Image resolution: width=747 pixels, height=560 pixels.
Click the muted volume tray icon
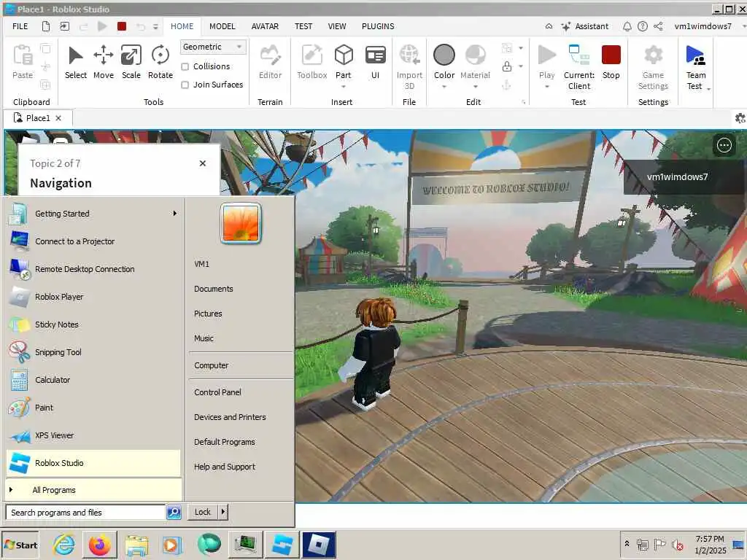677,544
